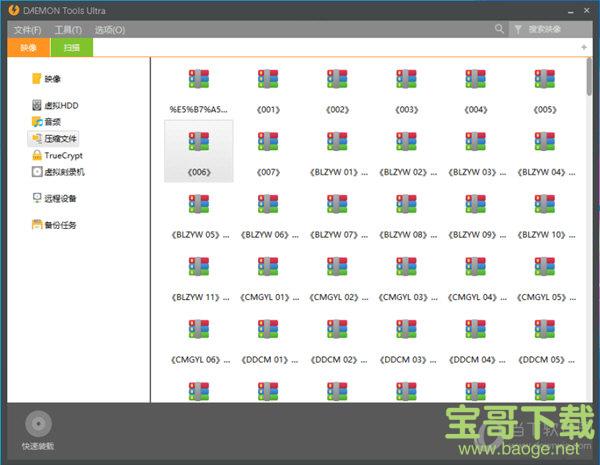The image size is (600, 465).
Task: Select 音频 in the sidebar
Action: [x=46, y=122]
